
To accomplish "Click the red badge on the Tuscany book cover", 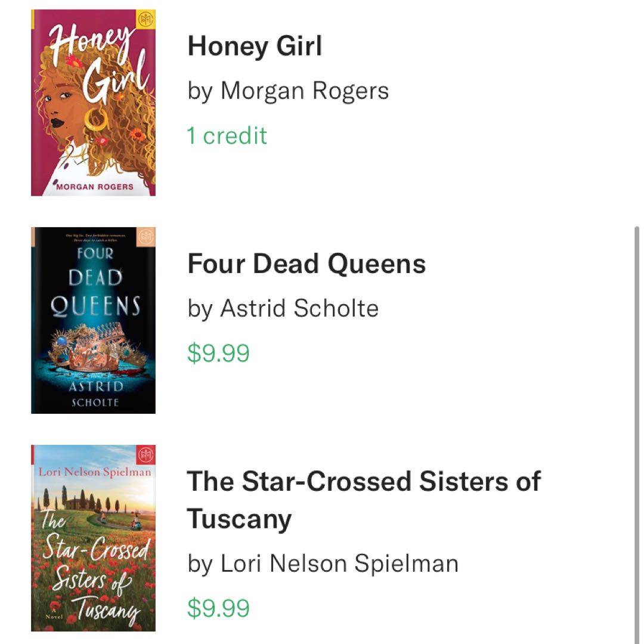I will (x=146, y=454).
